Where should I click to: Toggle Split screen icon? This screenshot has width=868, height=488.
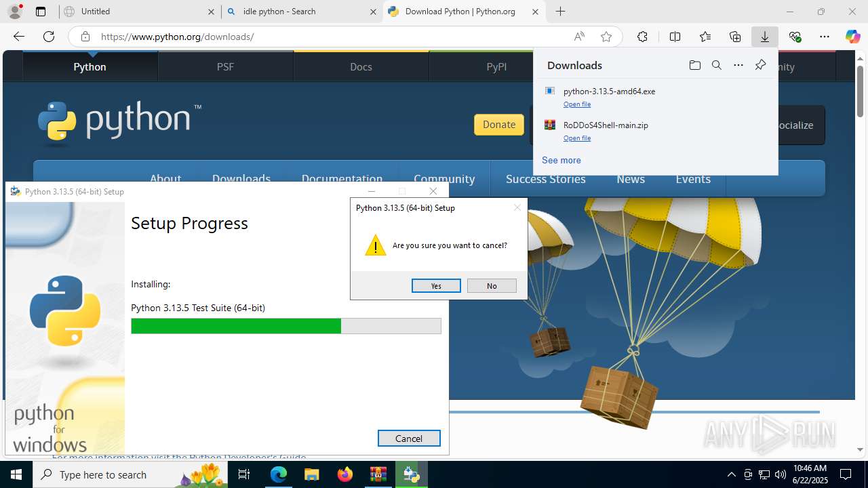(675, 37)
